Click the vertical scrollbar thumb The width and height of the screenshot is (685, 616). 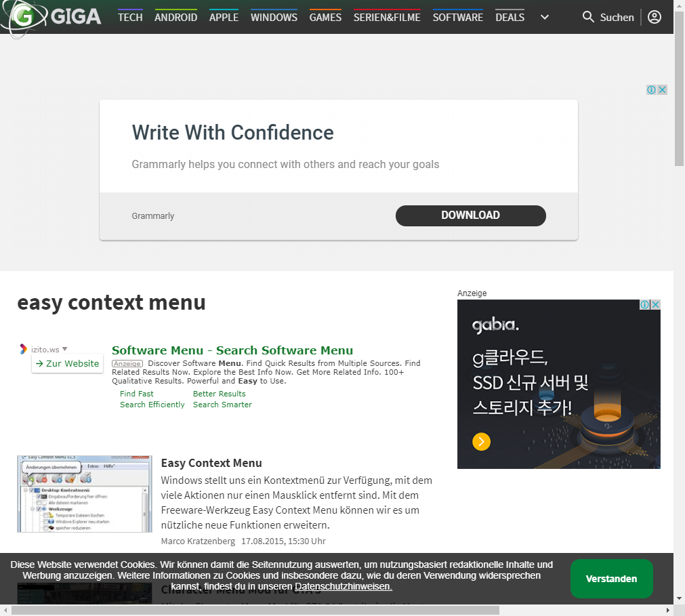[x=679, y=89]
